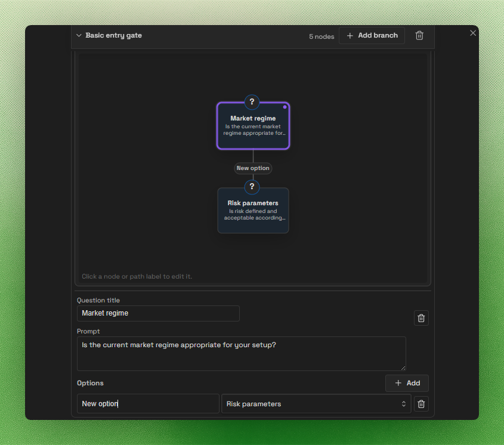504x445 pixels.
Task: Click inside the Prompt text area
Action: point(242,353)
